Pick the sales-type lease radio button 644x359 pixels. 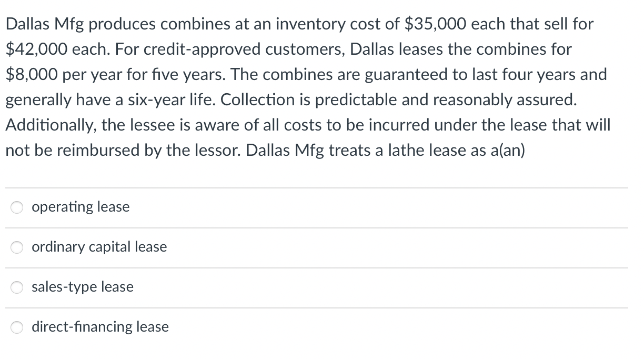click(17, 288)
